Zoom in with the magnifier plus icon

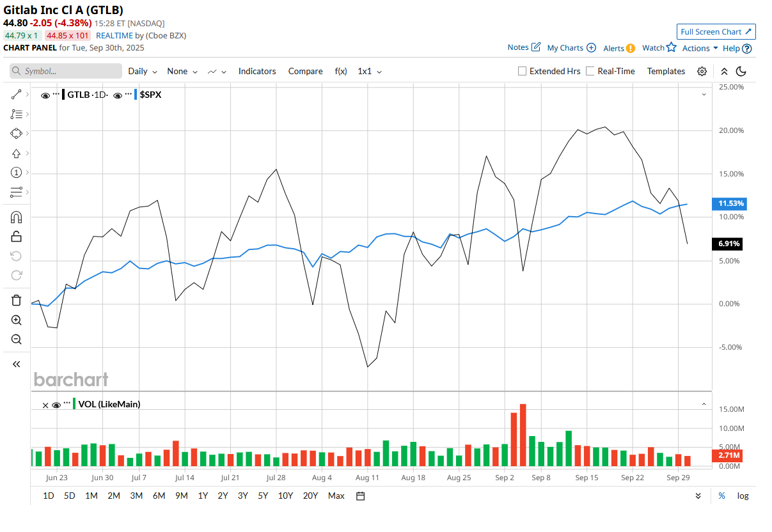tap(17, 320)
